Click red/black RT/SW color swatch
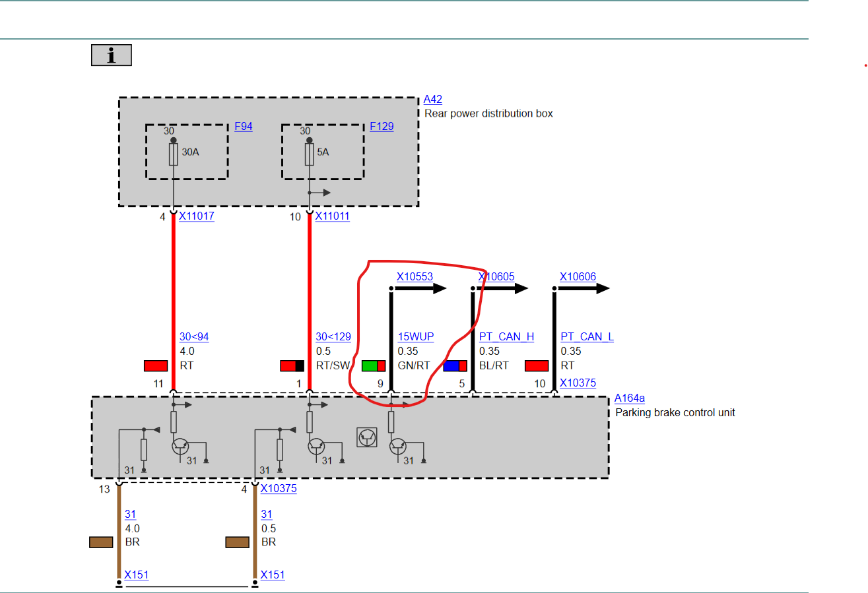The height and width of the screenshot is (593, 868). point(292,365)
